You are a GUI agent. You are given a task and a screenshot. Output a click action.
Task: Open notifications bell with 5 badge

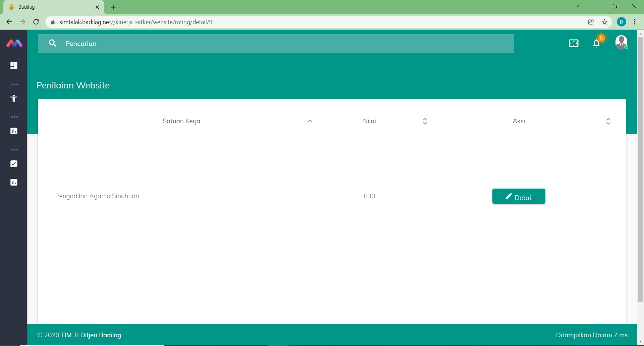(597, 43)
